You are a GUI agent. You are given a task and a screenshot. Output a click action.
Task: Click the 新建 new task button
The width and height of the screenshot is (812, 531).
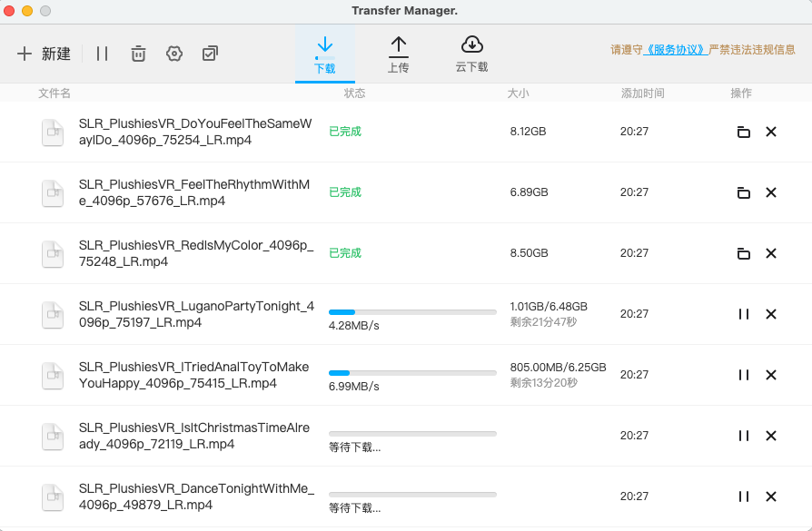pyautogui.click(x=44, y=54)
